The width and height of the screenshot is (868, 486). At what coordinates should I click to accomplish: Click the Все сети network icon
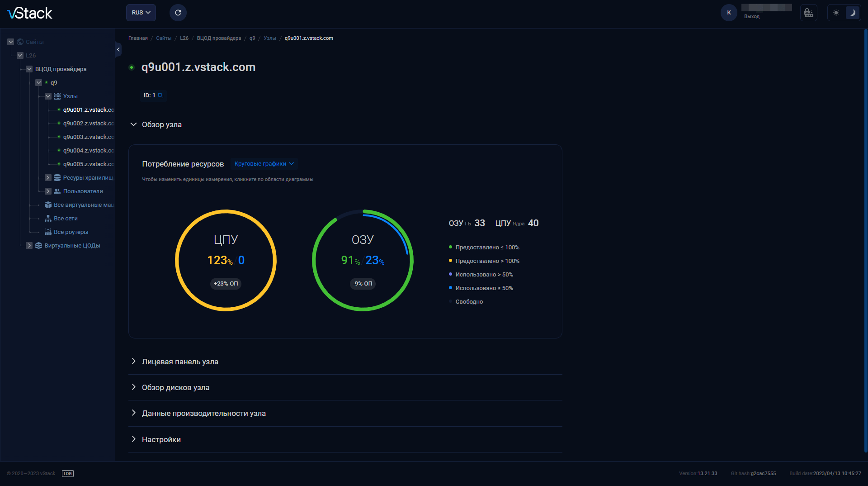tap(48, 218)
